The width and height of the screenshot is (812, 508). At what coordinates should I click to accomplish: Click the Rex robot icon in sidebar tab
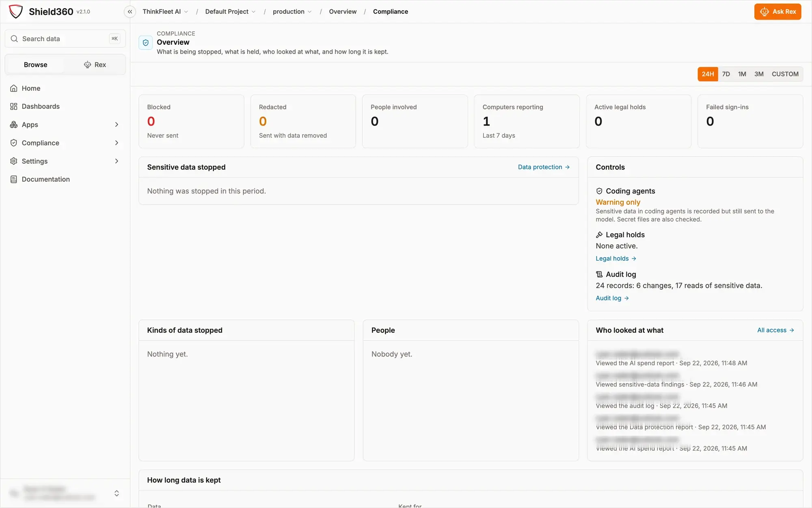point(87,65)
